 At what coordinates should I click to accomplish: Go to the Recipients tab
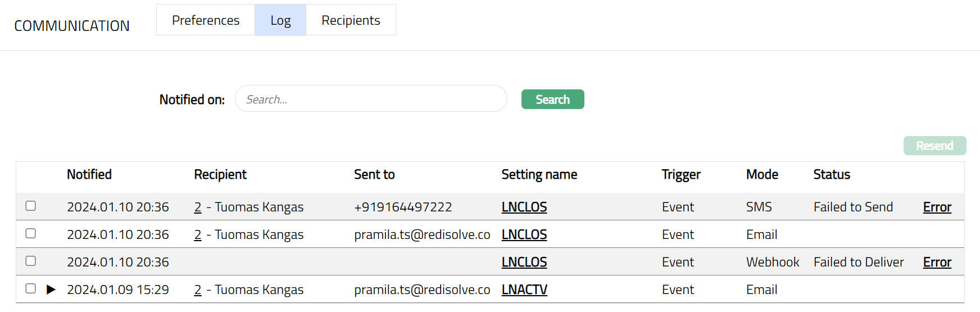(x=351, y=20)
